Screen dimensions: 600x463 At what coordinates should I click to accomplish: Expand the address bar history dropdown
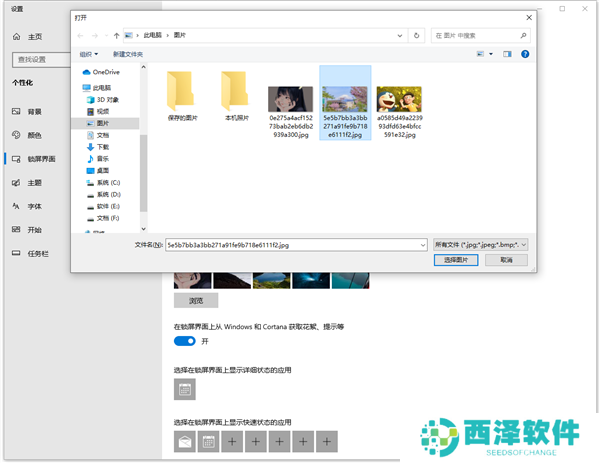point(399,36)
